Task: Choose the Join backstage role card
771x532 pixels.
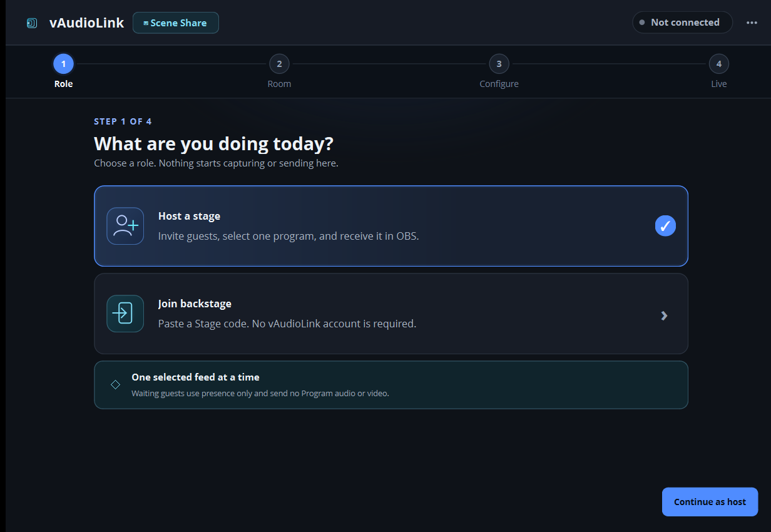Action: [391, 314]
